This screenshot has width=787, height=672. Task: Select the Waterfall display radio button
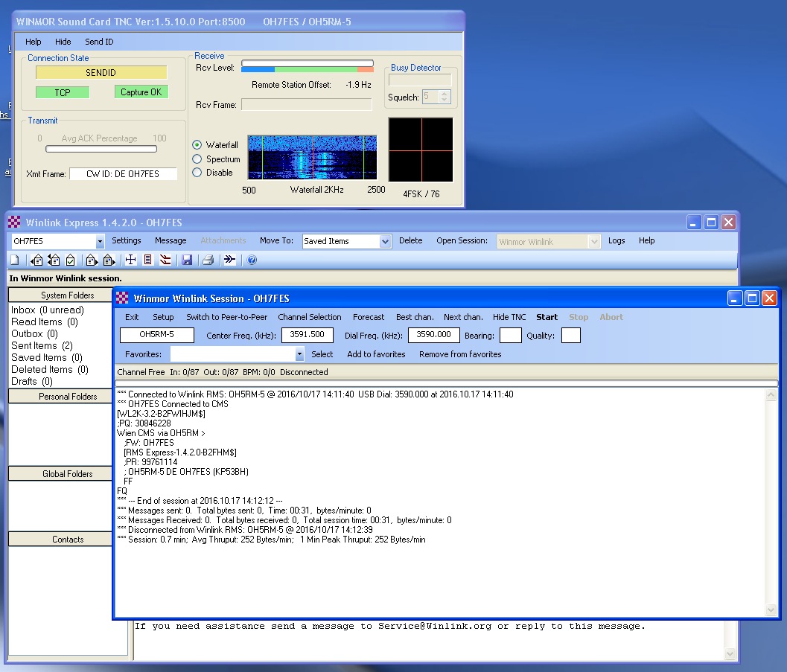click(x=197, y=145)
